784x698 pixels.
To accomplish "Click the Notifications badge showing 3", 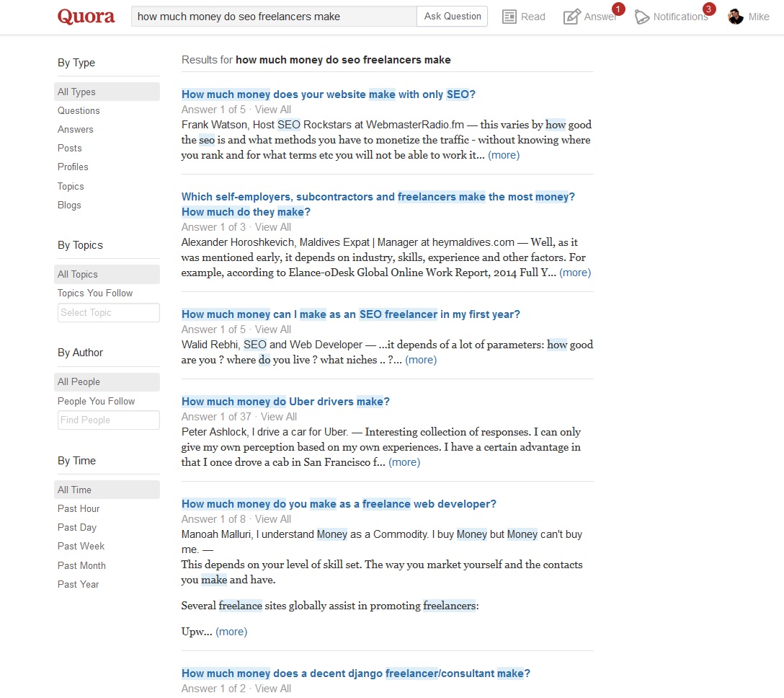I will (x=708, y=9).
